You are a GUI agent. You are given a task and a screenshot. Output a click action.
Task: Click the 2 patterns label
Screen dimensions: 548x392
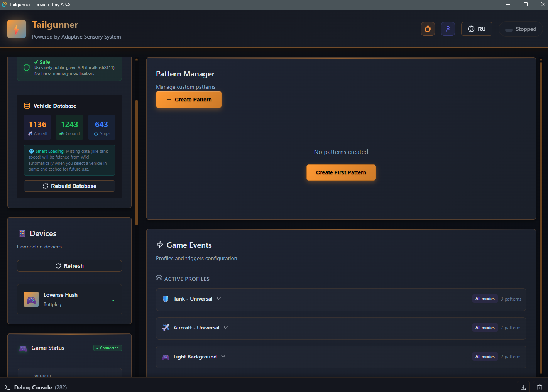(511, 357)
